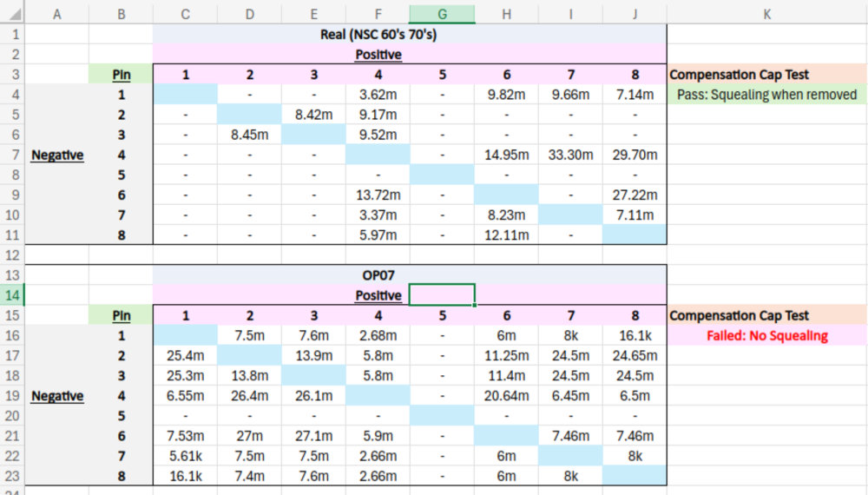Screen dimensions: 868x495
Task: Click cell with value 7.53m
Action: coord(186,436)
